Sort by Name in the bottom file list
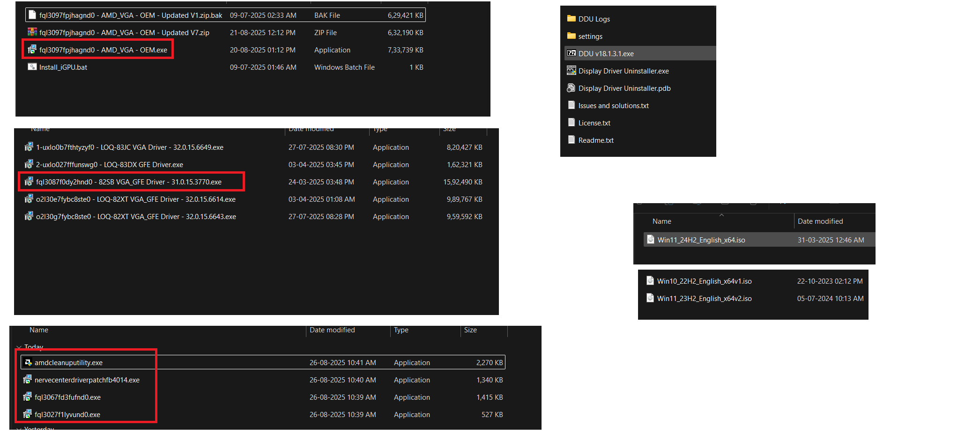This screenshot has height=440, width=980. click(39, 330)
